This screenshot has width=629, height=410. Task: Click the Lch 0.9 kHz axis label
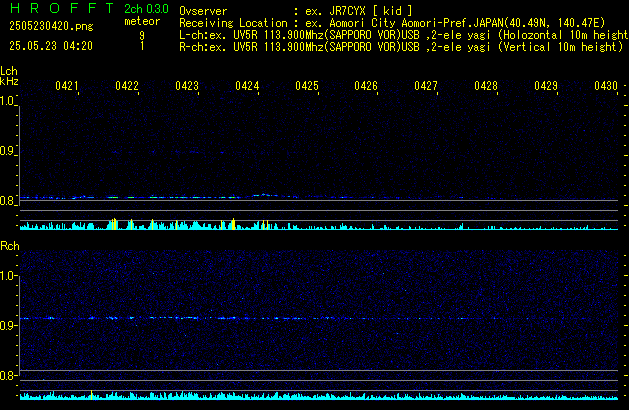7,151
